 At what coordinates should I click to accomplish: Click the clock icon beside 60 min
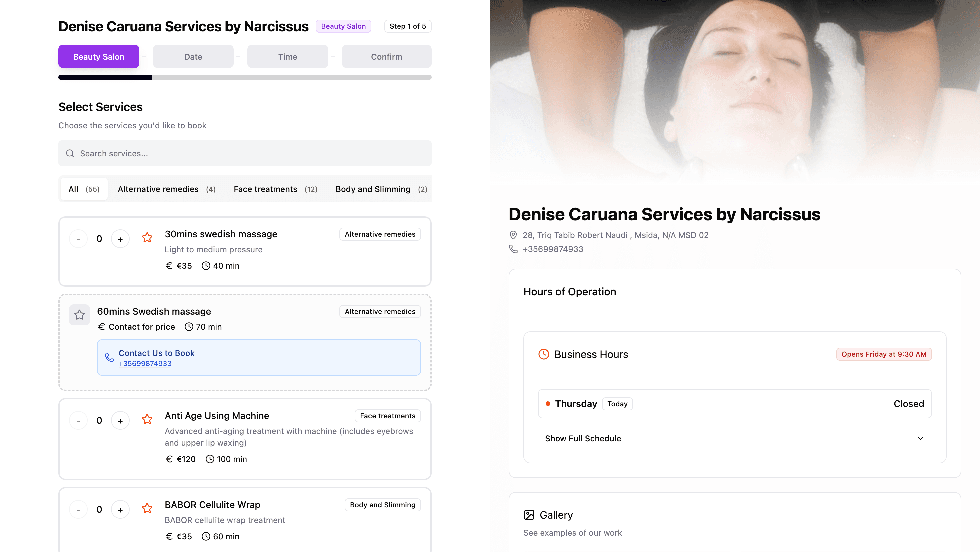pos(206,536)
